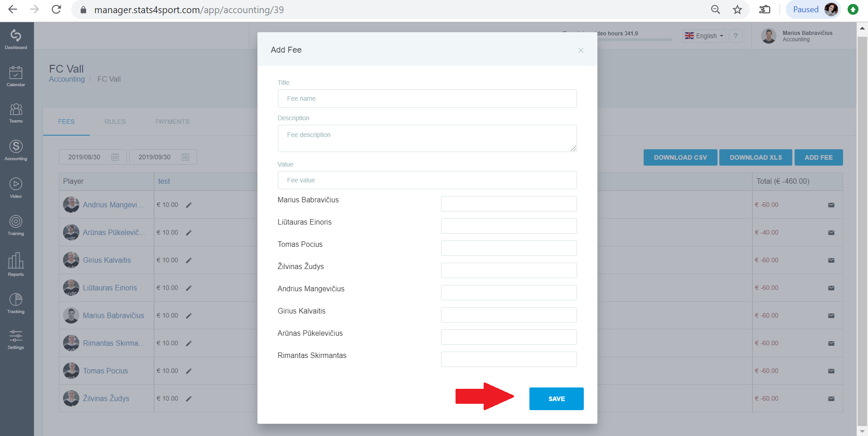Viewport: 868px width, 436px height.
Task: Open Marius Babravičius player link
Action: (x=113, y=315)
